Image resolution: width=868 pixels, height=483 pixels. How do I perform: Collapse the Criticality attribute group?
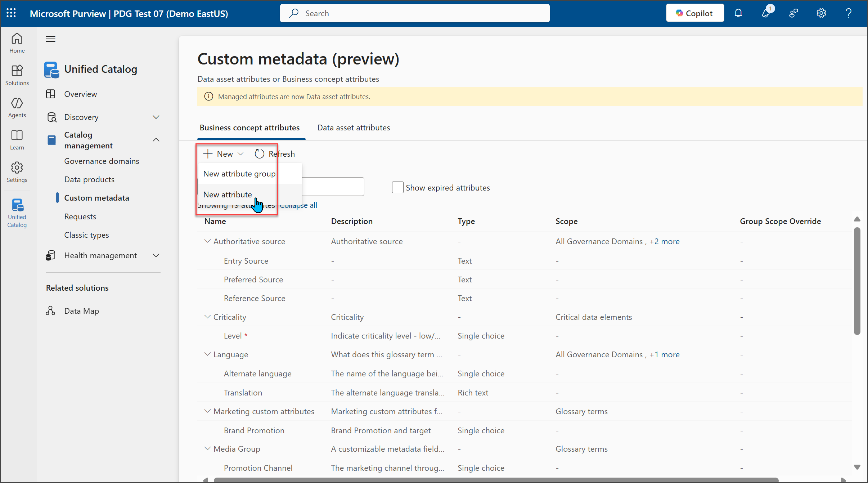pyautogui.click(x=207, y=317)
